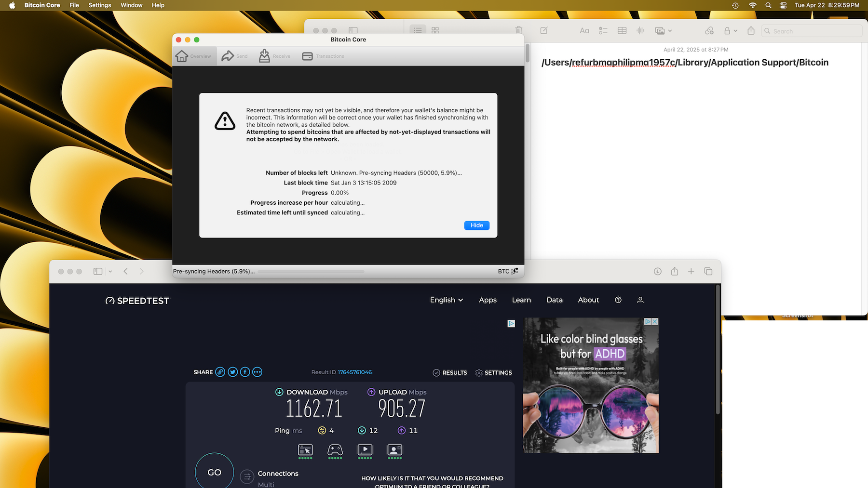Screen dimensions: 868x488
Task: Open more share options icon
Action: [257, 372]
